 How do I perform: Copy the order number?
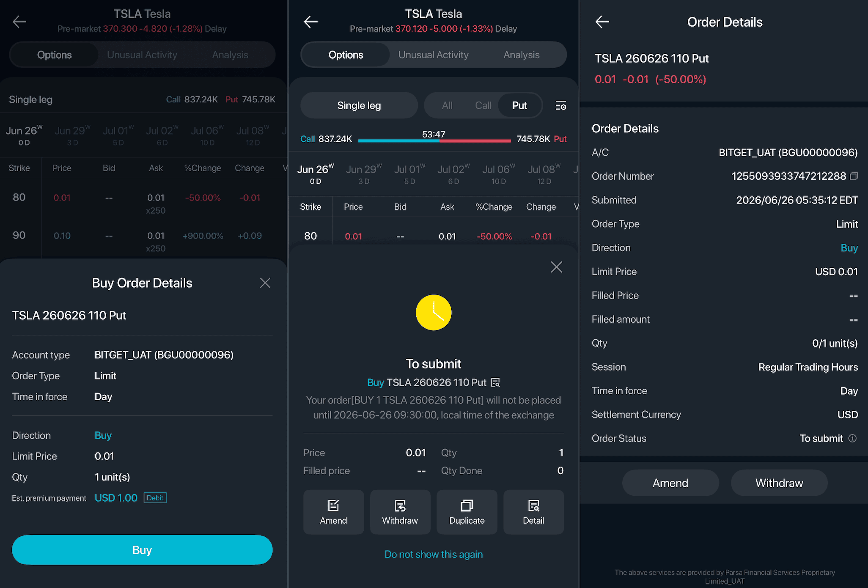[x=854, y=176]
